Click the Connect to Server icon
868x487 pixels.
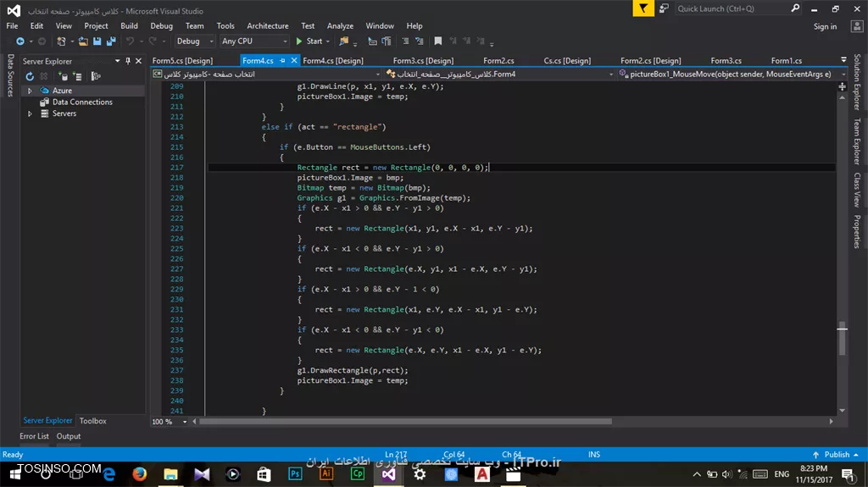(x=77, y=76)
